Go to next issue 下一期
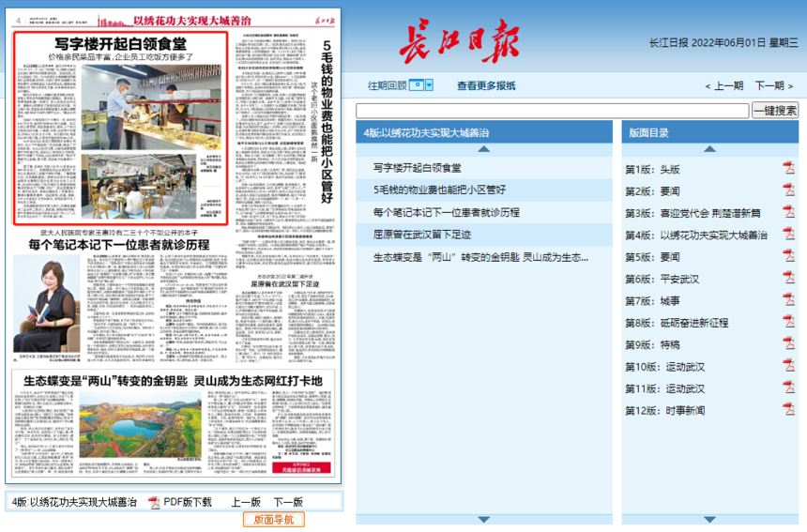Image resolution: width=807 pixels, height=532 pixels. pyautogui.click(x=774, y=85)
